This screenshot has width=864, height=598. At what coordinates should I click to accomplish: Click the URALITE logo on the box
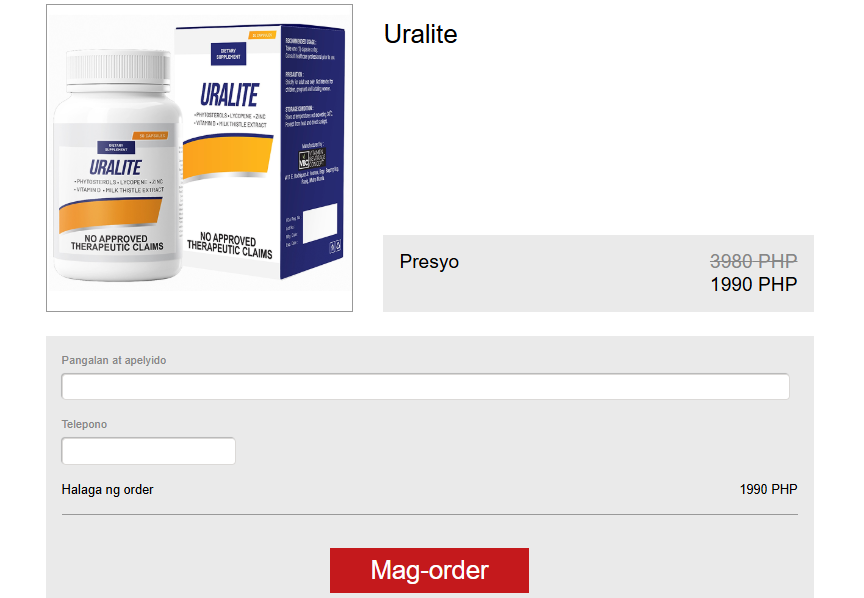(229, 95)
